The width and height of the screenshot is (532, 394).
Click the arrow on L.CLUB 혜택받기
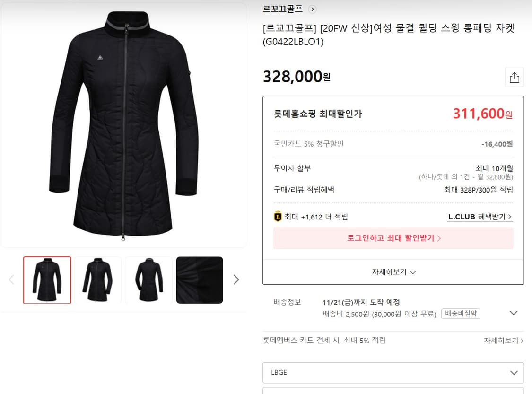pyautogui.click(x=511, y=217)
